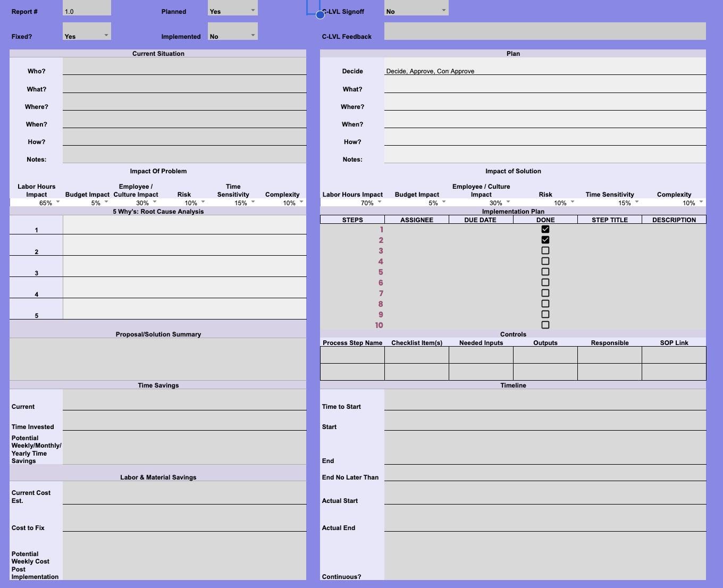This screenshot has height=588, width=723.
Task: Click the DESCRIPTION column header
Action: click(x=674, y=220)
